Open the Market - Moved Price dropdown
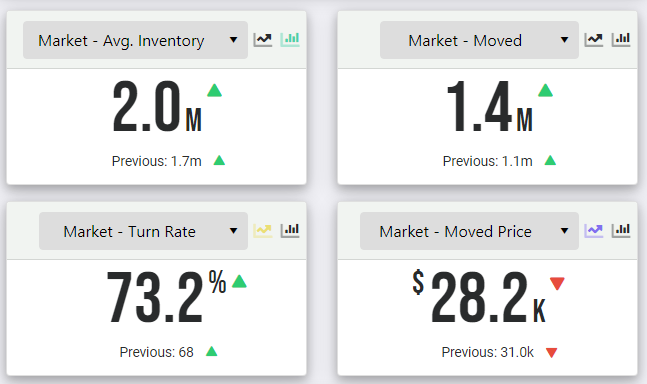 (469, 231)
